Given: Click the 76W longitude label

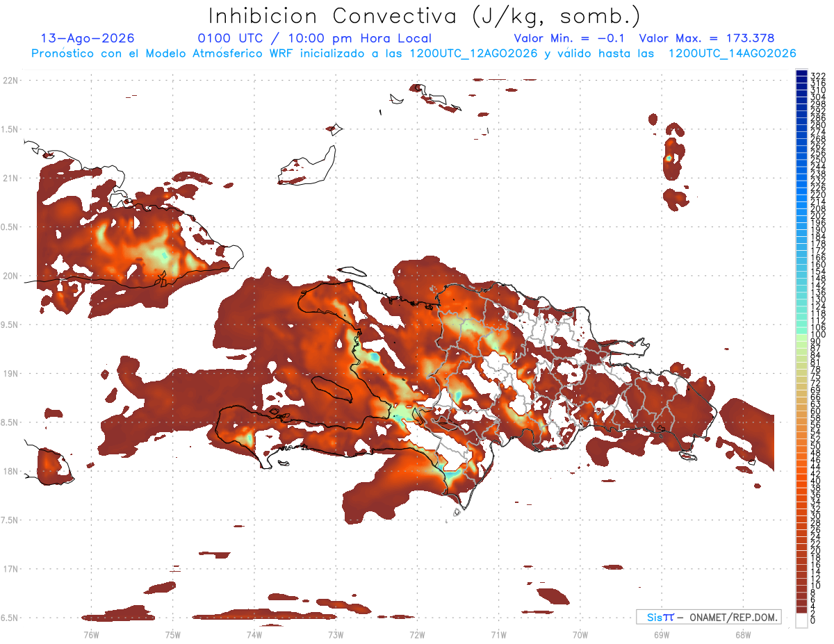Looking at the screenshot, I should [91, 634].
